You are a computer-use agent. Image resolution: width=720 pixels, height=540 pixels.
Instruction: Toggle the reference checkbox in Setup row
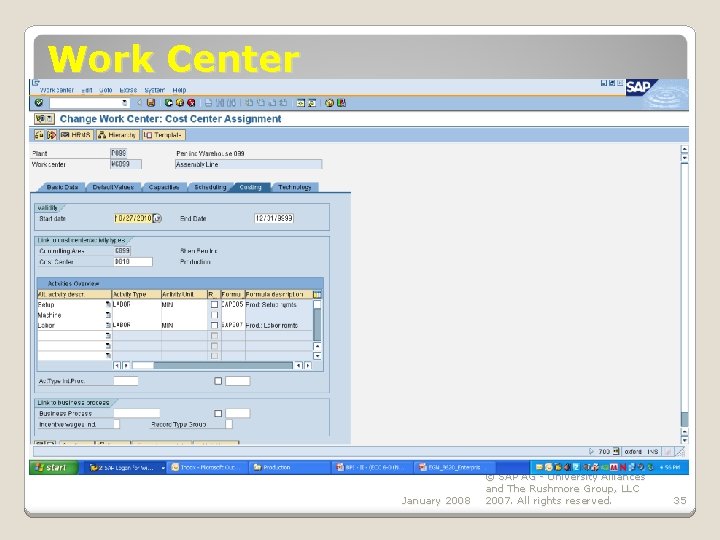tap(214, 304)
